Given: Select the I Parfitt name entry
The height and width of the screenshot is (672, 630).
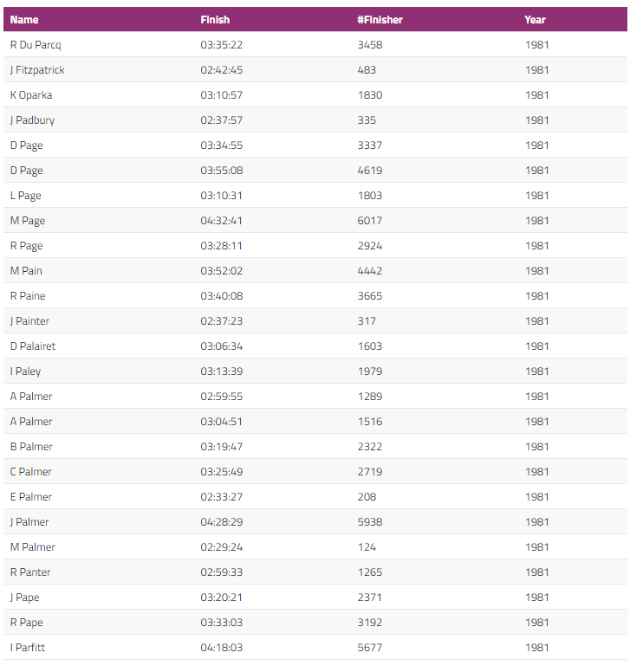Looking at the screenshot, I should coord(28,647).
